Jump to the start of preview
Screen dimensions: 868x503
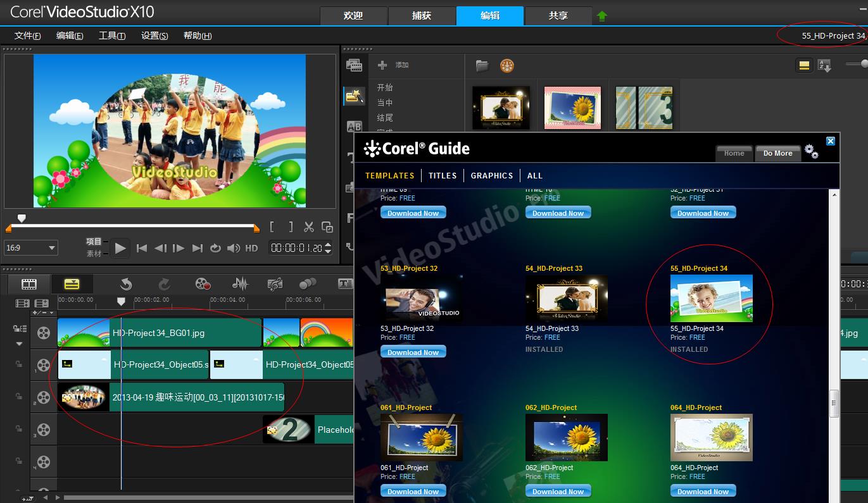(142, 248)
